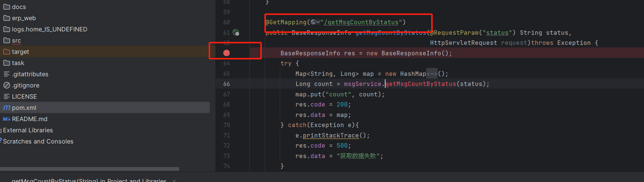Click the getMsgCountByStatus call on line 66
Image resolution: width=644 pixels, height=182 pixels.
click(421, 84)
